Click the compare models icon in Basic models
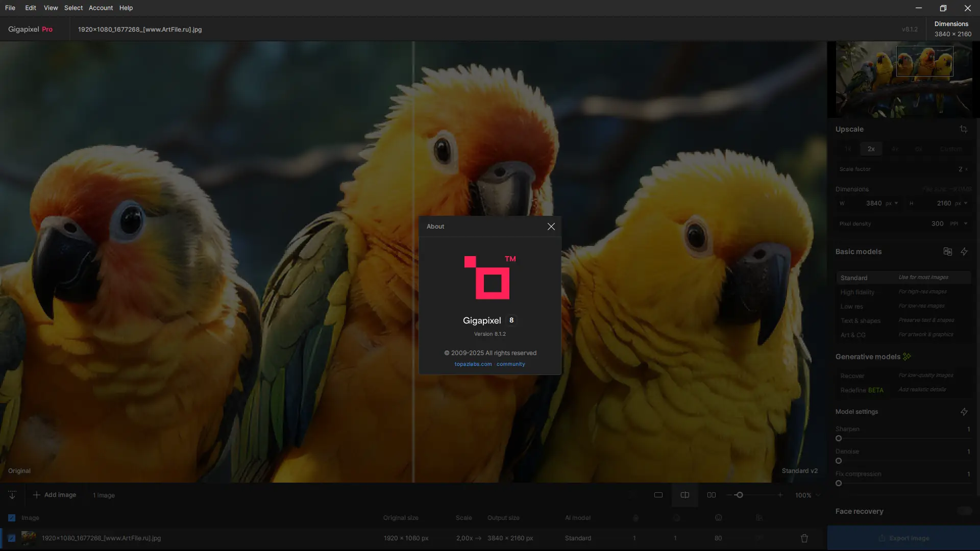 click(948, 252)
